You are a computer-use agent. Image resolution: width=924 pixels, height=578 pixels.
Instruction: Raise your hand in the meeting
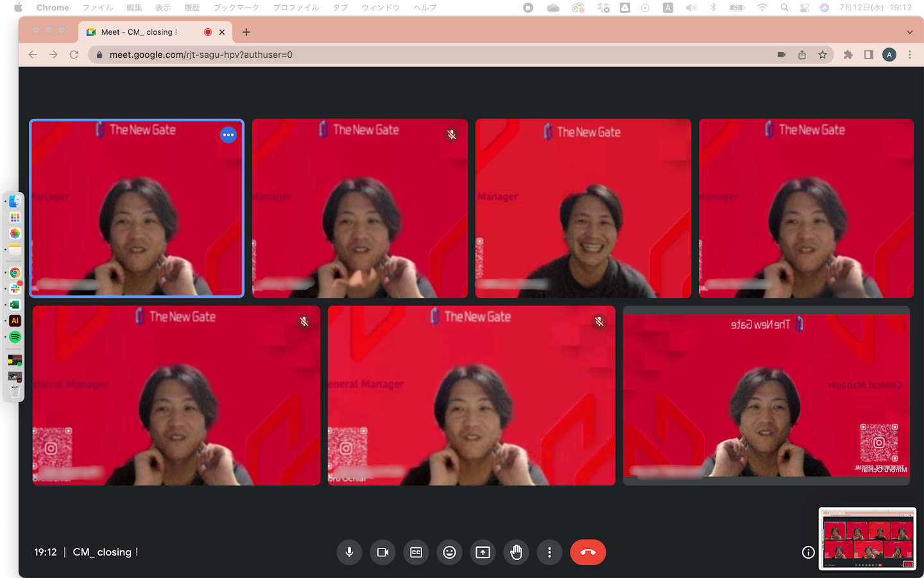click(517, 552)
